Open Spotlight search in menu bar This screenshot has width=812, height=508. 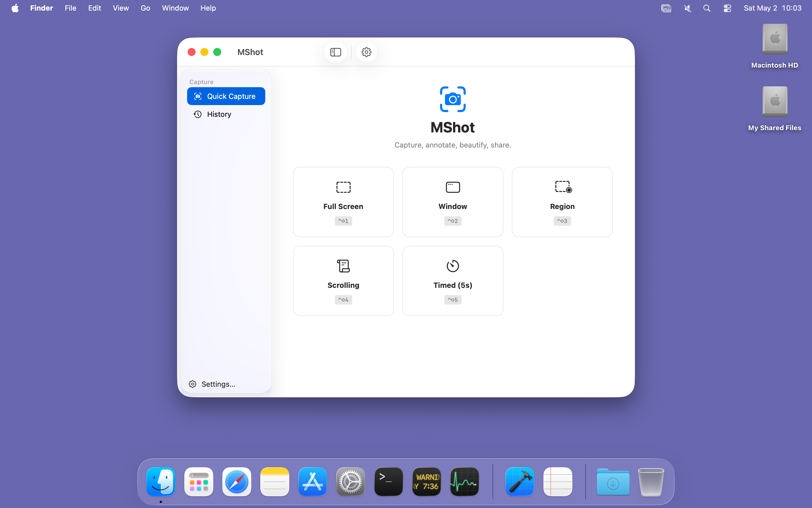pyautogui.click(x=707, y=8)
